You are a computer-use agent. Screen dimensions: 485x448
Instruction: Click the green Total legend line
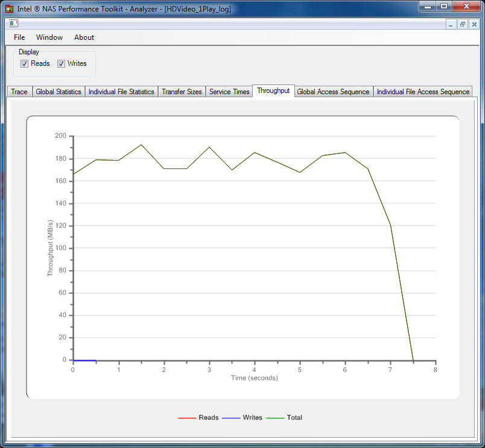[275, 418]
